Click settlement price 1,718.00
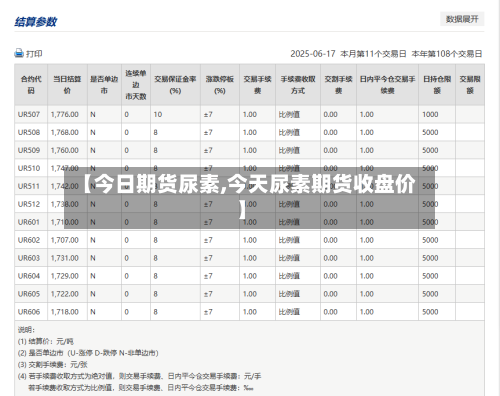 pos(65,312)
